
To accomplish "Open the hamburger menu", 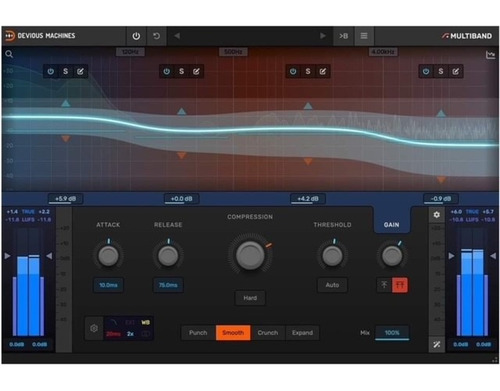I will coord(364,36).
